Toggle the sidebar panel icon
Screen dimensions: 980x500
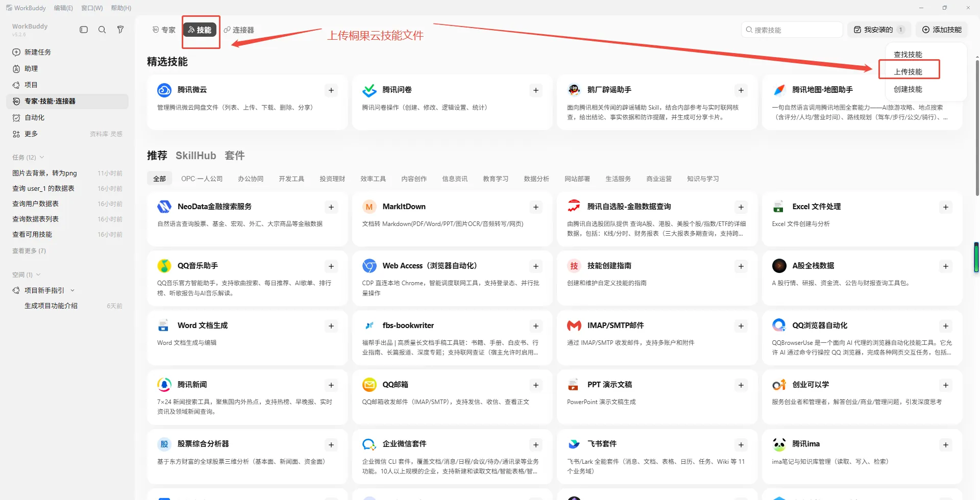pyautogui.click(x=84, y=30)
